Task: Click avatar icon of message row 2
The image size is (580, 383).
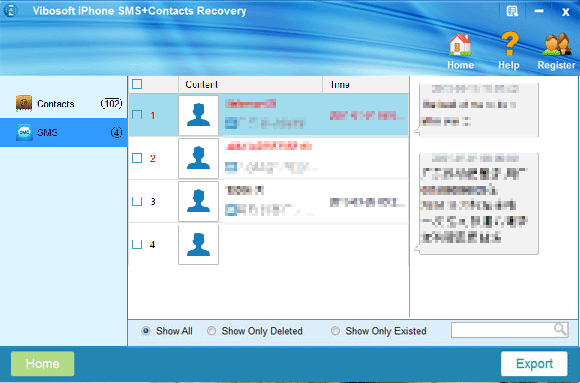Action: coord(199,158)
